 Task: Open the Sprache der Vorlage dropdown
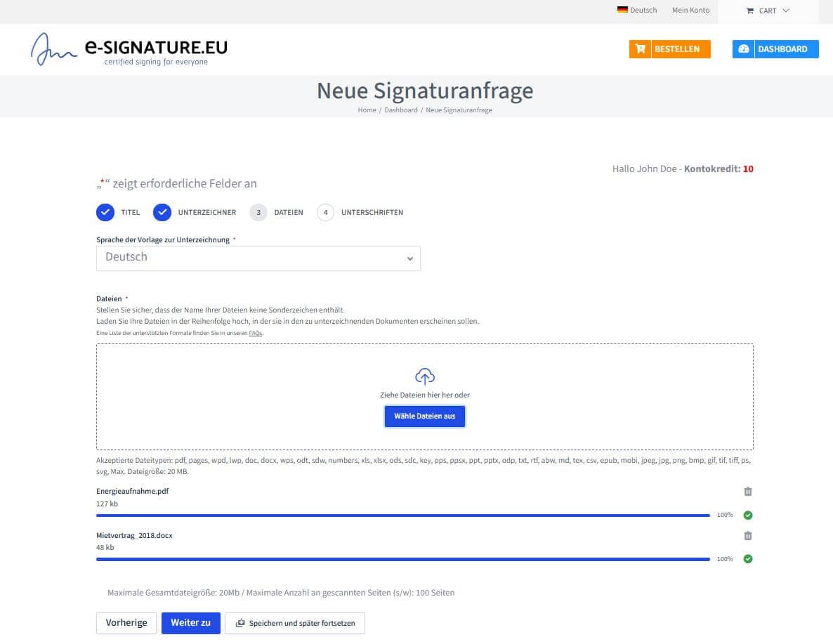tap(258, 258)
